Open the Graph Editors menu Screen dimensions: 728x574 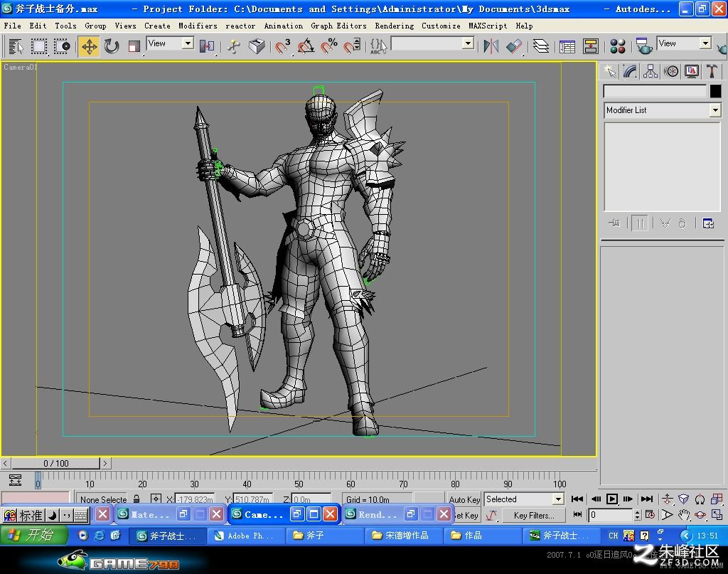(x=338, y=26)
